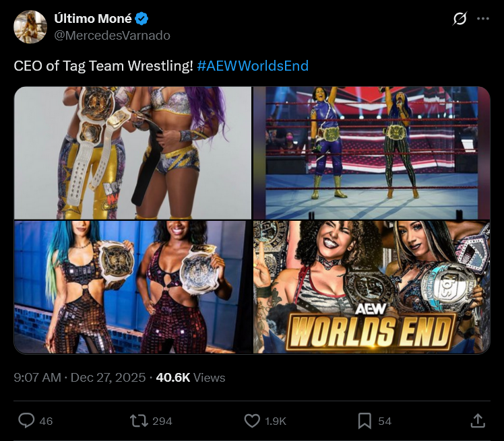The height and width of the screenshot is (441, 504).
Task: Like the post with heart icon
Action: point(252,421)
